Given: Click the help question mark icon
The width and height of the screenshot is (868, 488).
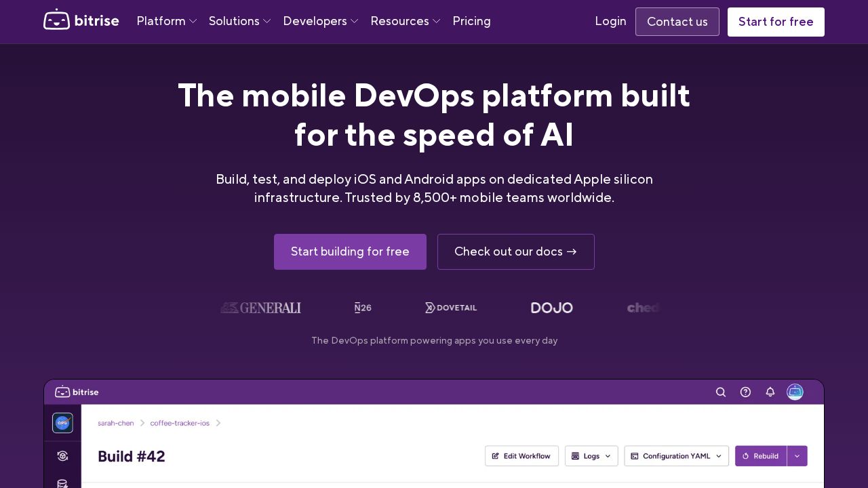Looking at the screenshot, I should [x=745, y=392].
